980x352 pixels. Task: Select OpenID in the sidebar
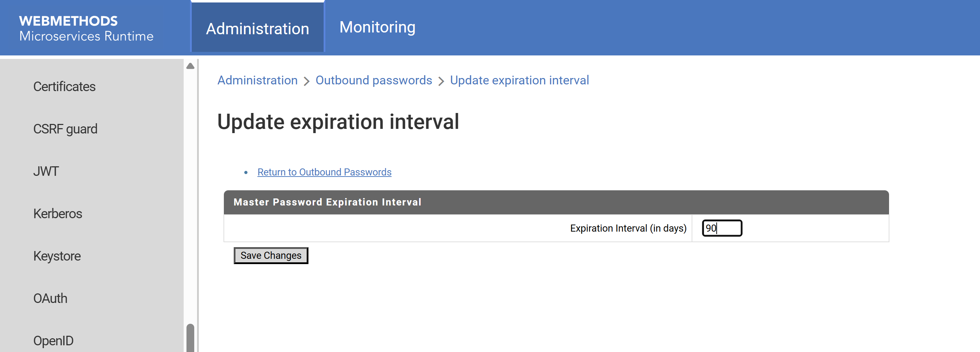click(x=53, y=340)
